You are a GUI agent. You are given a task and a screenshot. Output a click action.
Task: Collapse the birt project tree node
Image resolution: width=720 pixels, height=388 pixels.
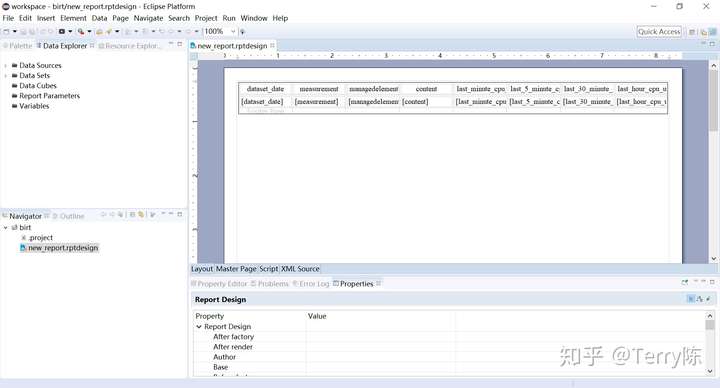coord(6,227)
